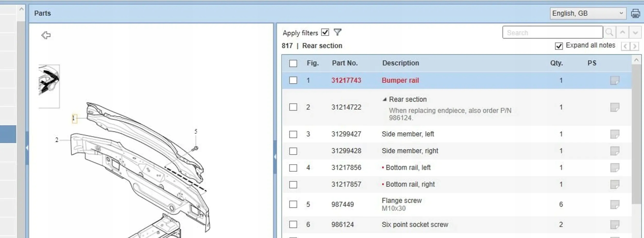The image size is (644, 238).
Task: Click callout 1 in the diagram
Action: click(x=74, y=119)
